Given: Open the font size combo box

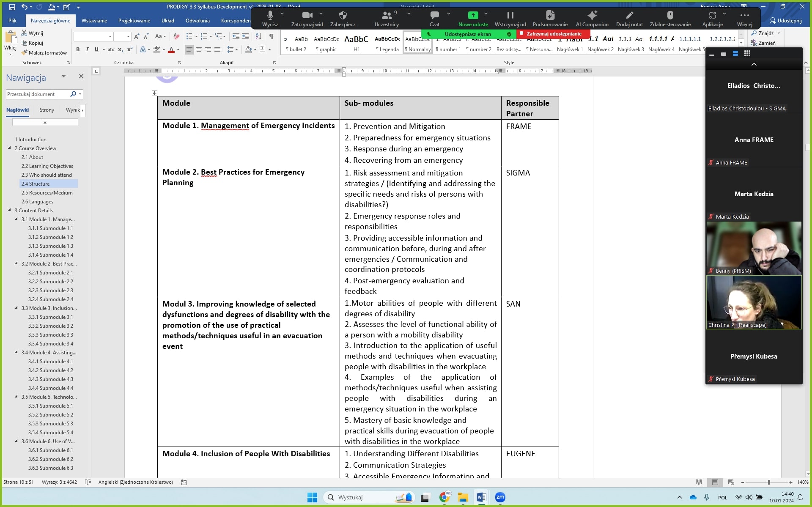Looking at the screenshot, I should pyautogui.click(x=122, y=36).
